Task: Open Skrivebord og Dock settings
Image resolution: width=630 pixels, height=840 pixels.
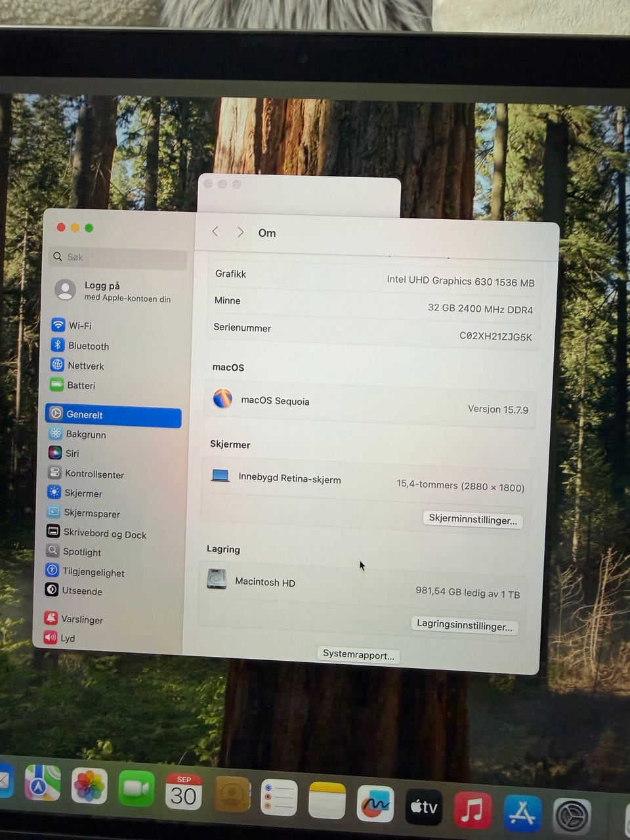Action: click(x=96, y=534)
